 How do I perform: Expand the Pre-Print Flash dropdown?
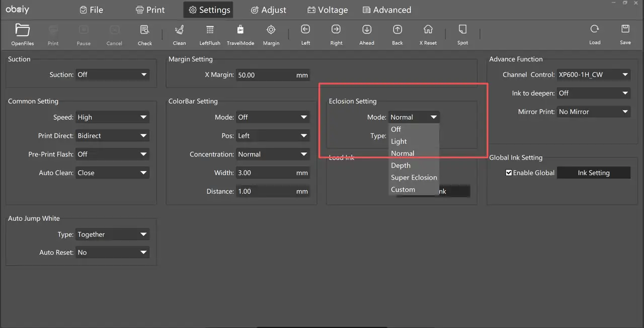click(113, 154)
